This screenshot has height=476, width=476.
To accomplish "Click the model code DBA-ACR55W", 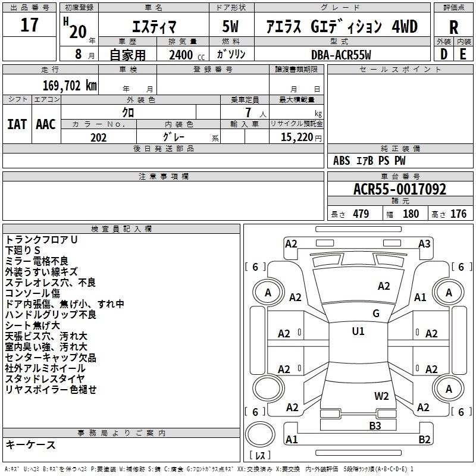I will pyautogui.click(x=340, y=55).
